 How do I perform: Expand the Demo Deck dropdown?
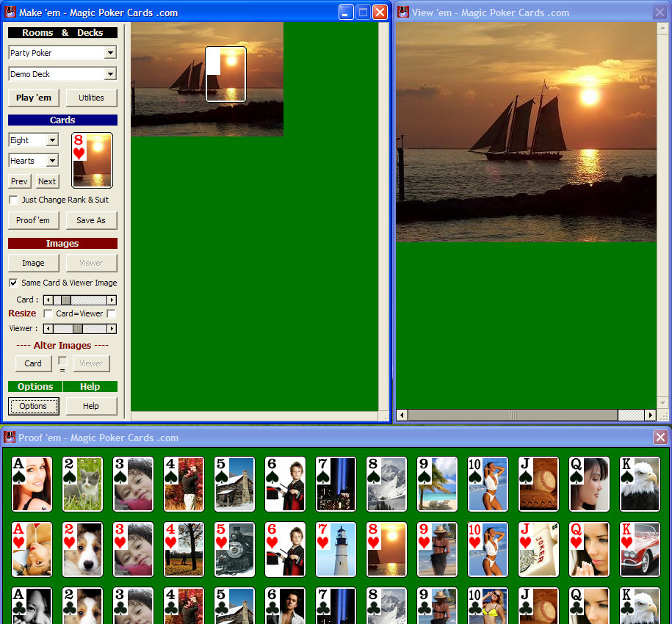coord(110,74)
